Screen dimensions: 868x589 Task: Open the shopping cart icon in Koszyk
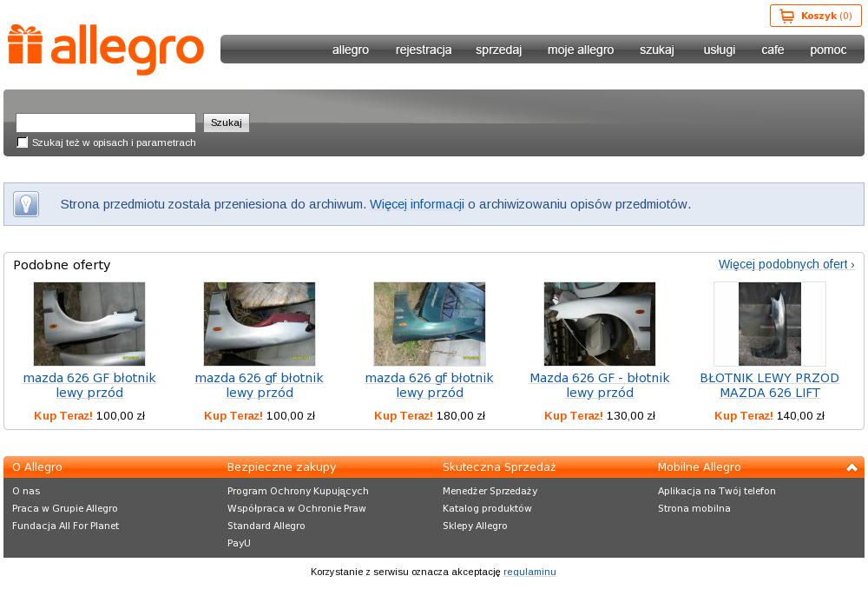click(x=786, y=16)
